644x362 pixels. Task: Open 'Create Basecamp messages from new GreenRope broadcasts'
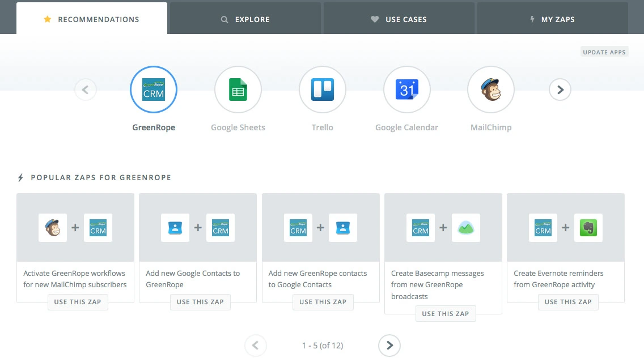point(438,285)
